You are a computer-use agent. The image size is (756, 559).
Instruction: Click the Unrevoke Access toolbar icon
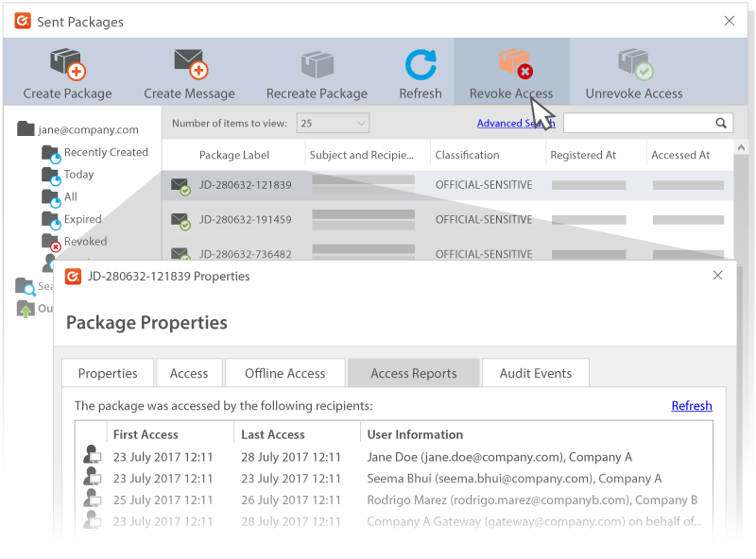tap(635, 63)
